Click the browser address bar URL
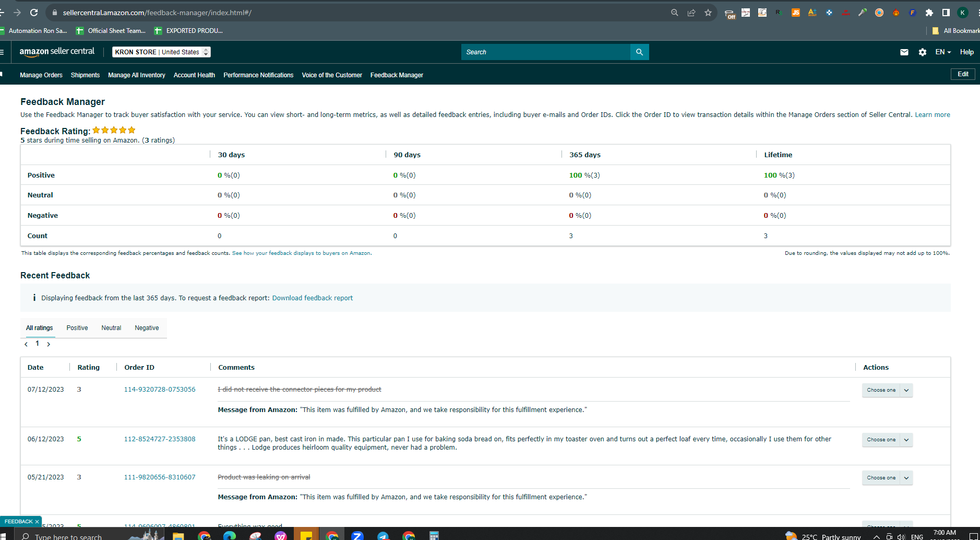The image size is (980, 540). (157, 13)
